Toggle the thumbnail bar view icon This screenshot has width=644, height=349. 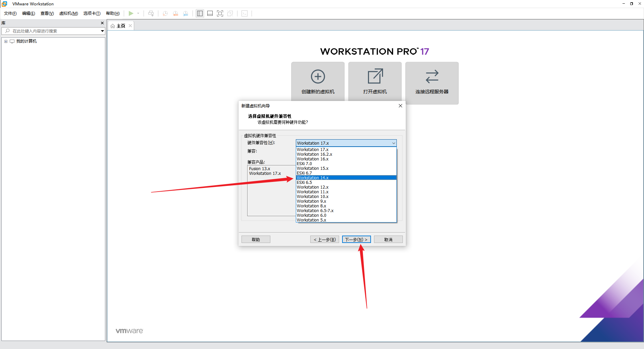[x=210, y=13]
